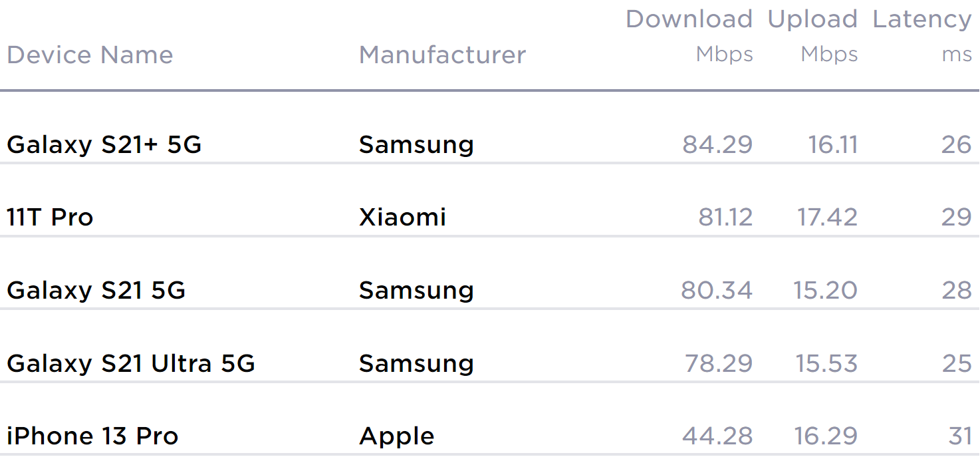Click Apple in the manufacturer column
The image size is (980, 459).
[x=396, y=436]
